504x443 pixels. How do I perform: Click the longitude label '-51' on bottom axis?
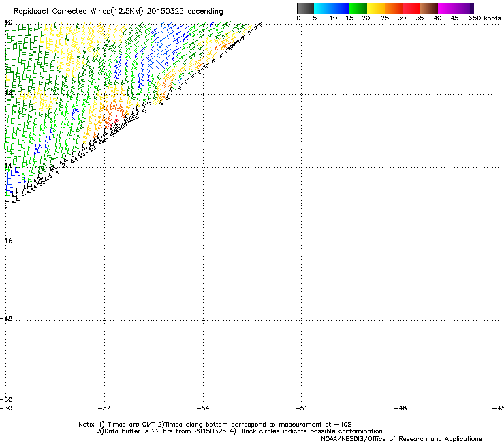tap(301, 408)
